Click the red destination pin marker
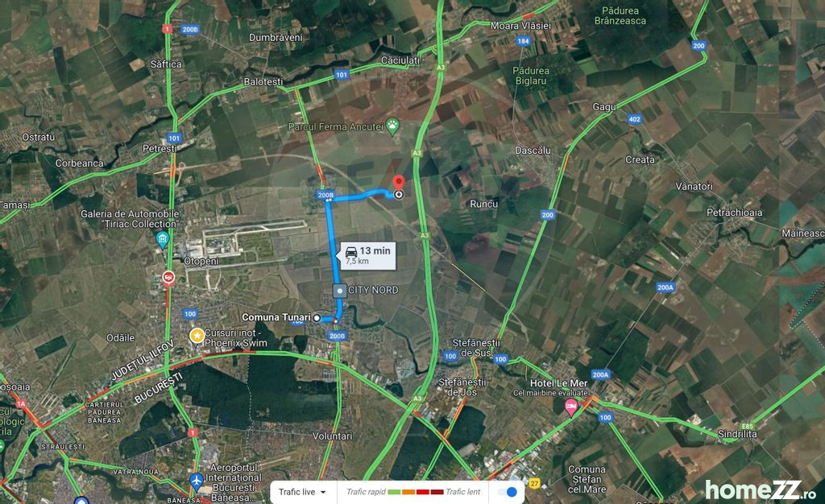Image resolution: width=825 pixels, height=504 pixels. click(400, 183)
